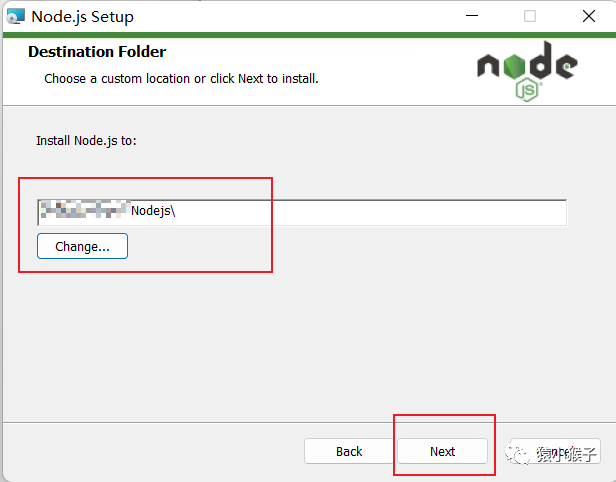The width and height of the screenshot is (616, 482).
Task: Click the 'Destination Folder' heading
Action: coord(97,52)
